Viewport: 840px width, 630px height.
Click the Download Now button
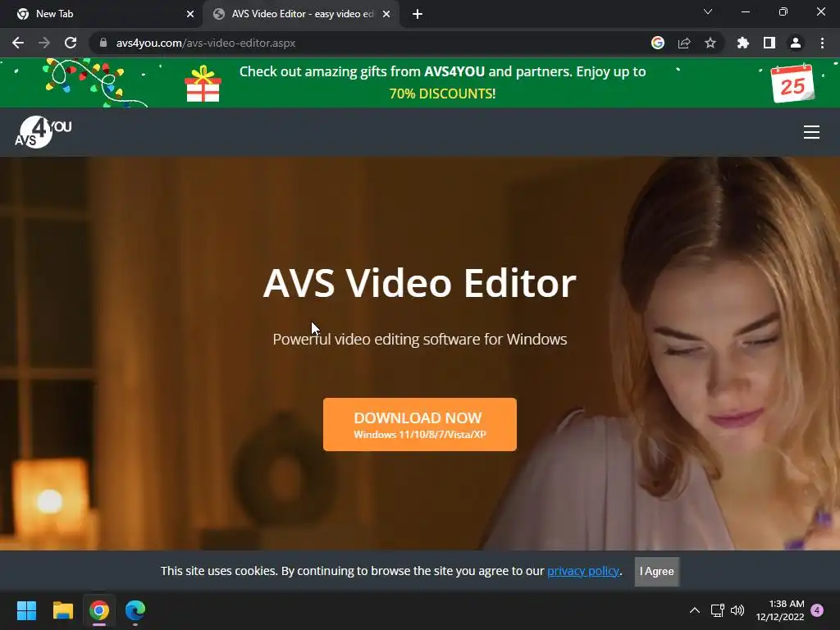tap(419, 424)
